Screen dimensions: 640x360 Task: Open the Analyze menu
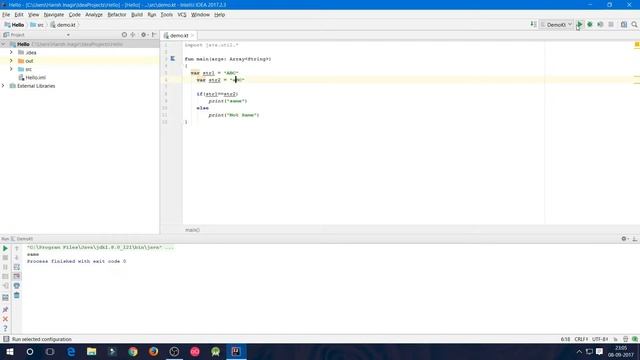click(x=94, y=15)
